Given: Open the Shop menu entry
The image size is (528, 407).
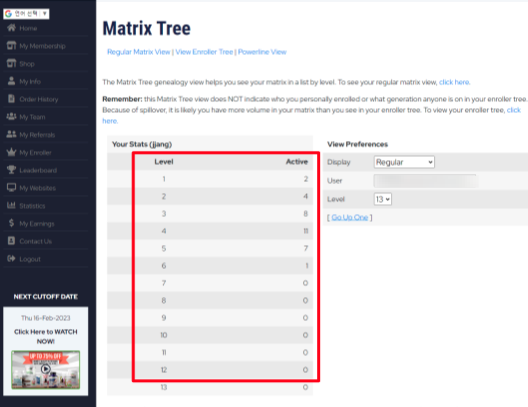Looking at the screenshot, I should [x=27, y=64].
